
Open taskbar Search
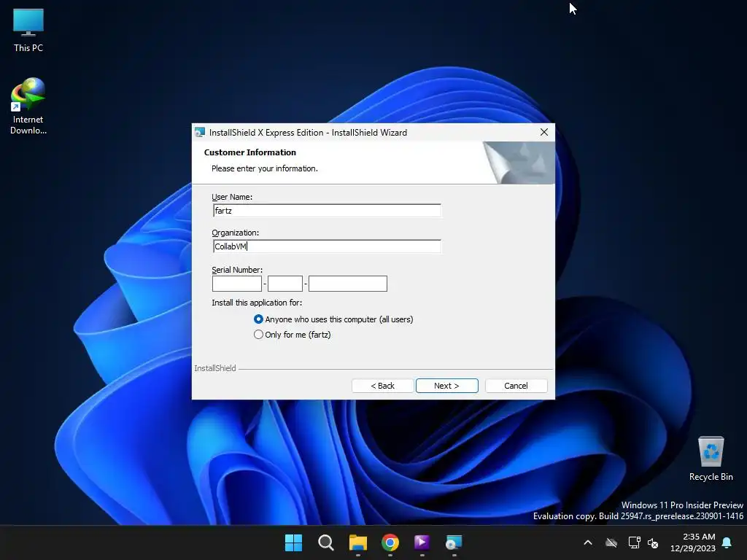pyautogui.click(x=326, y=542)
